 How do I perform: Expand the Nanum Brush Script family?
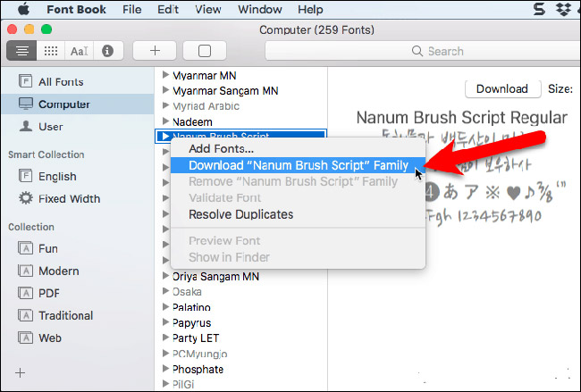(x=165, y=137)
